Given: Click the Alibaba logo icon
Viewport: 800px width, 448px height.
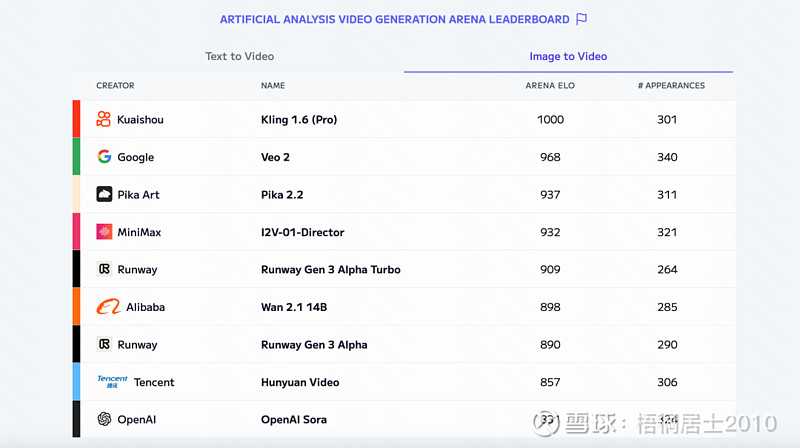Looking at the screenshot, I should click(x=109, y=307).
